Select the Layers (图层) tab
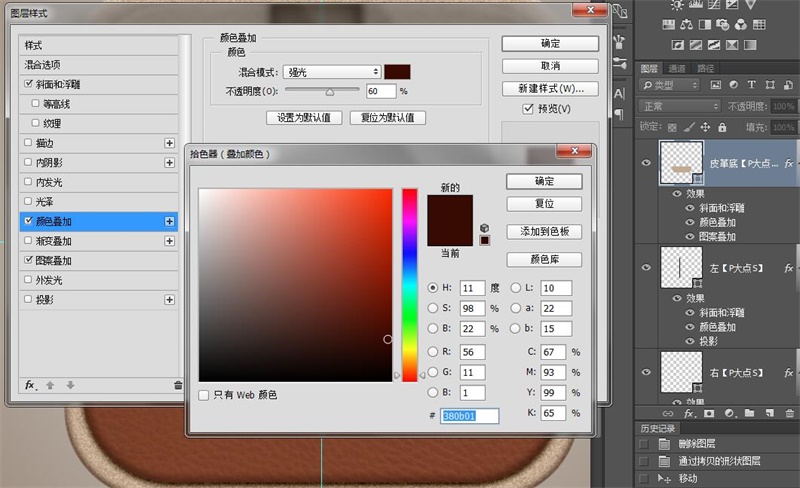This screenshot has width=800, height=488. pyautogui.click(x=649, y=68)
